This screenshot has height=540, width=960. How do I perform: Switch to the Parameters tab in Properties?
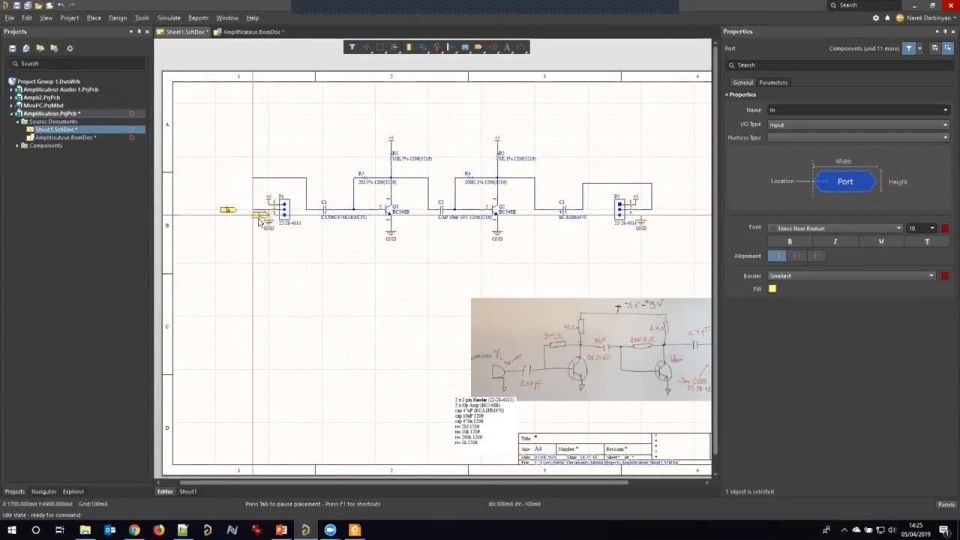[773, 82]
